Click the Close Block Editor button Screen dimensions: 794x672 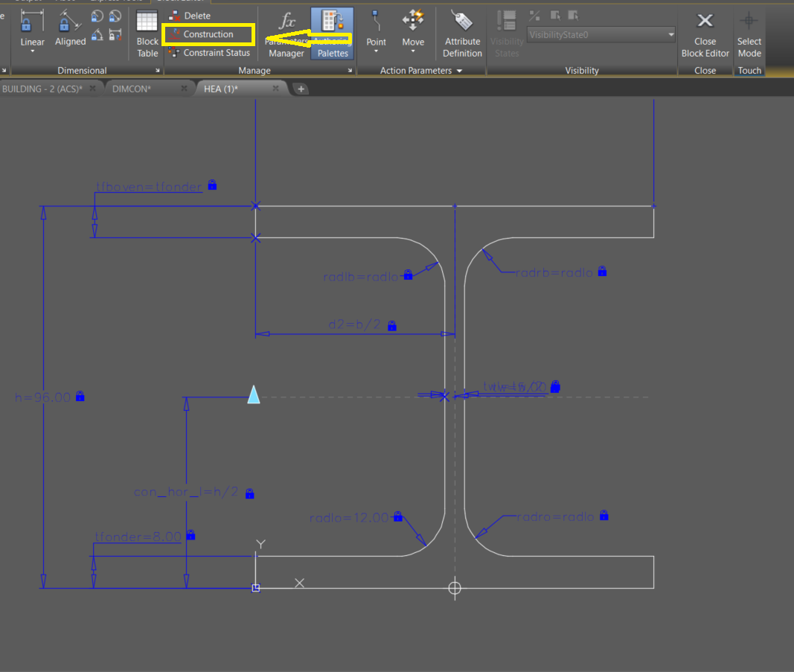click(x=705, y=33)
